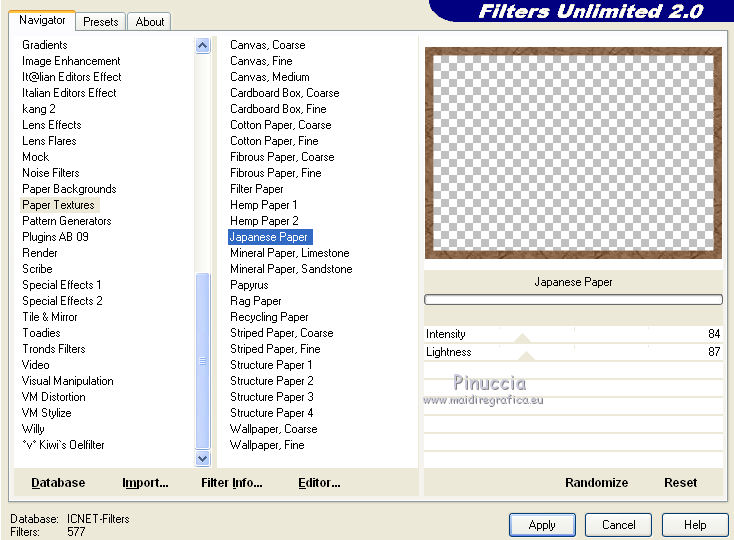This screenshot has width=734, height=540.
Task: Select the Gradients category
Action: coord(45,45)
